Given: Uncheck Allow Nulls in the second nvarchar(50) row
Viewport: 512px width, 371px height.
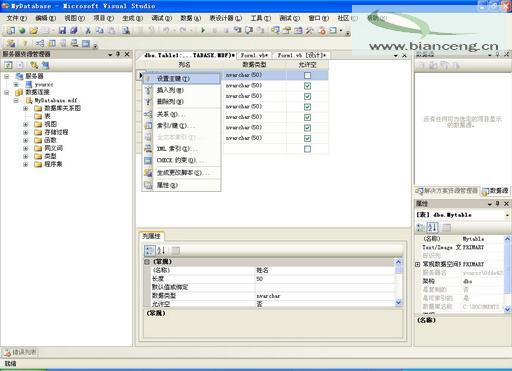Looking at the screenshot, I should pyautogui.click(x=307, y=86).
